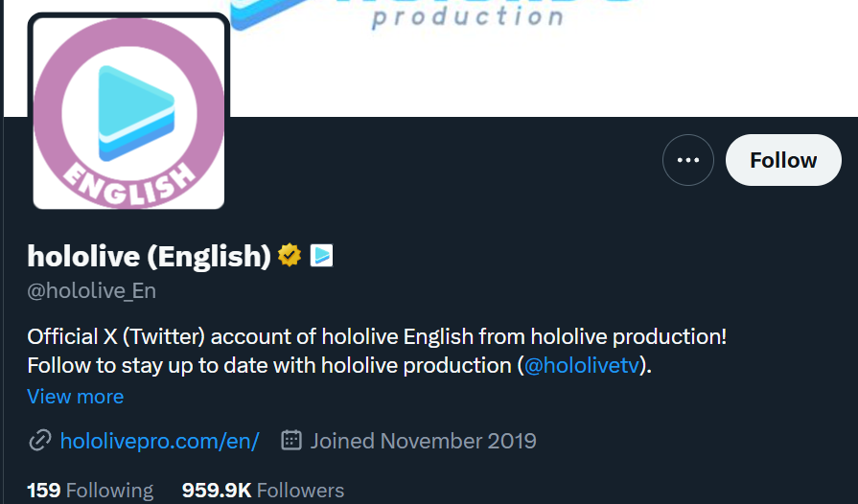Open the @hololivetv mention link
This screenshot has height=504, width=858.
582,365
